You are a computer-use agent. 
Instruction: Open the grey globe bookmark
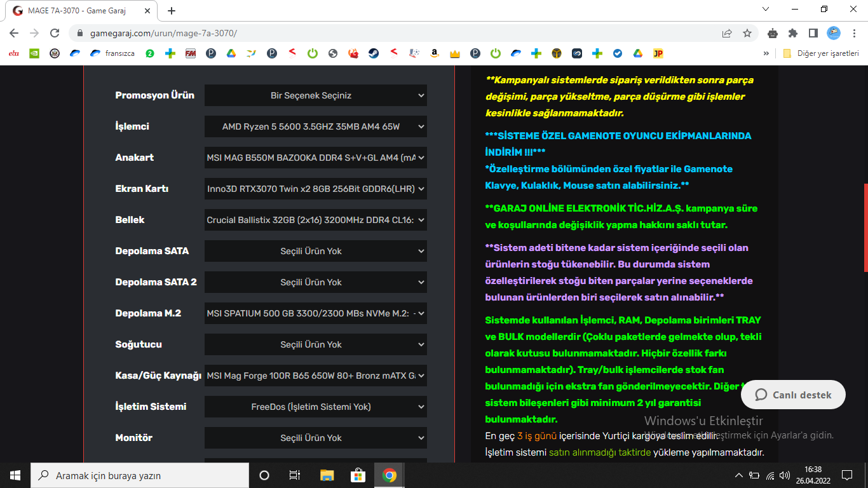[x=332, y=53]
